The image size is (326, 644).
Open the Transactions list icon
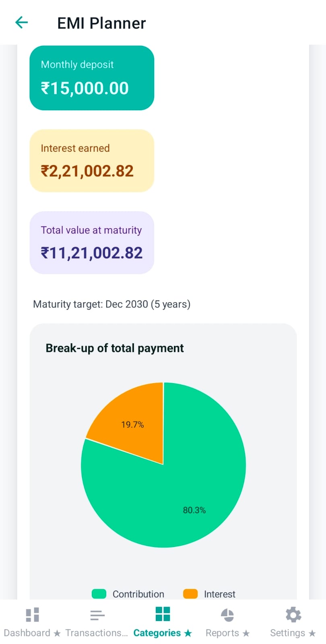[x=97, y=614]
